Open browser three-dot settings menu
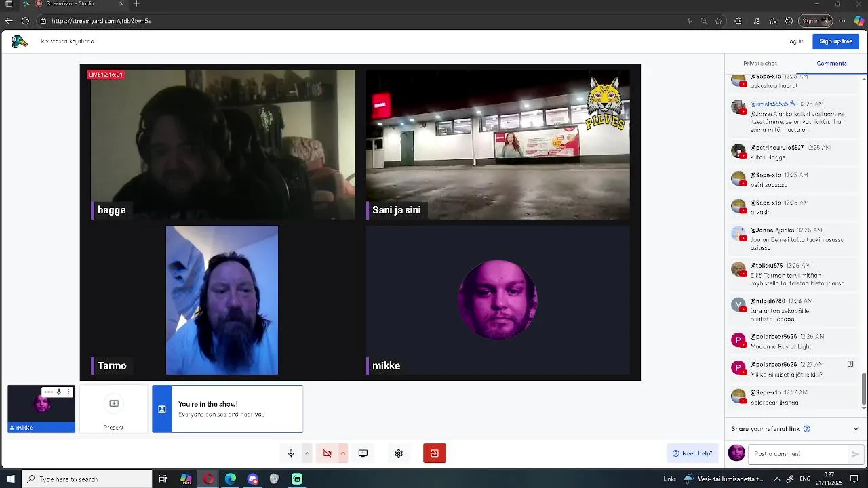 pyautogui.click(x=842, y=21)
